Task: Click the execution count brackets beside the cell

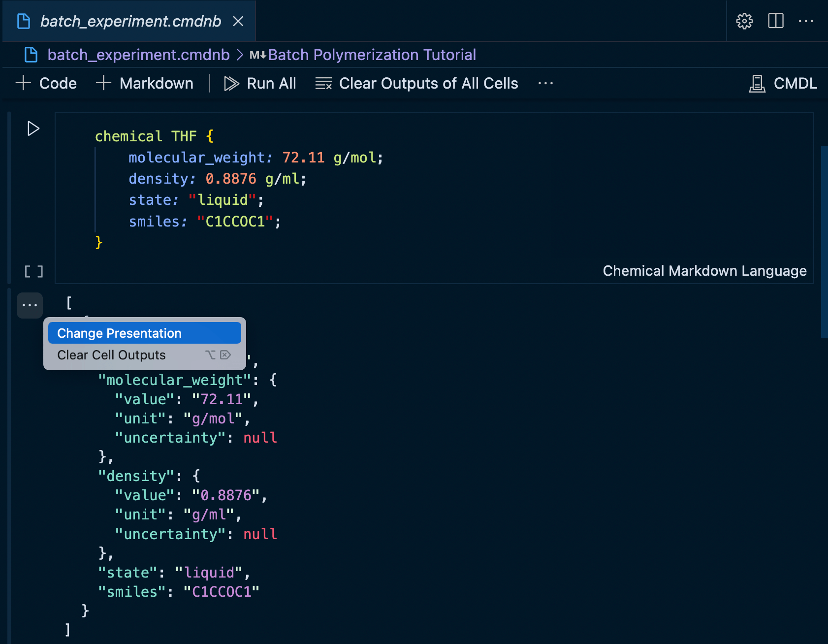Action: (x=33, y=270)
